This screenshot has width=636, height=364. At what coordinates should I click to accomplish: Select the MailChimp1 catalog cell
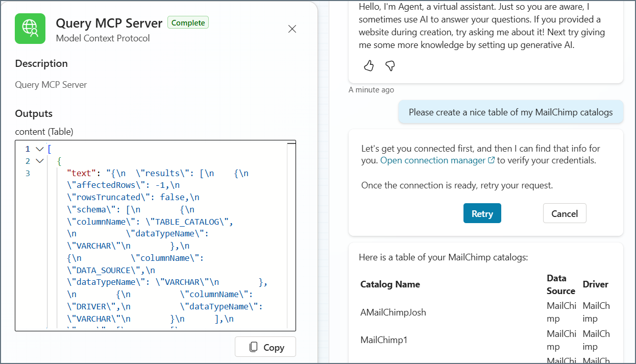[384, 340]
